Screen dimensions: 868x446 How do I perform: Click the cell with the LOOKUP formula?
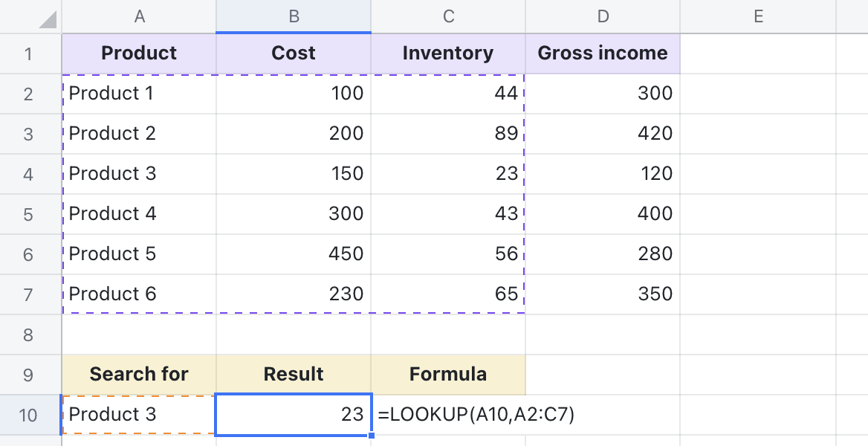448,414
